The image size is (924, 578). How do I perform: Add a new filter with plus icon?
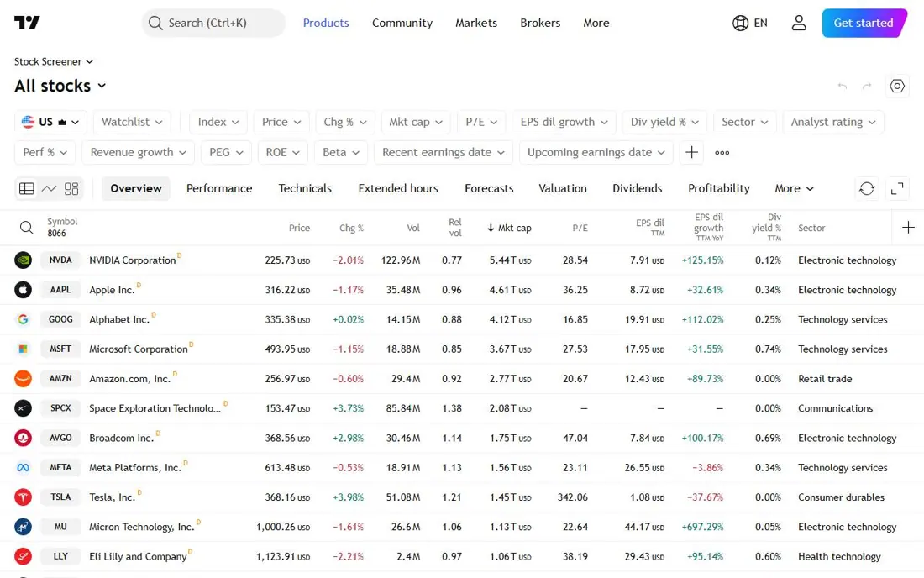pos(692,153)
